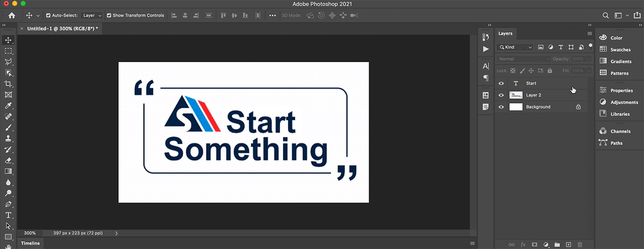Open the Move tool preset arrow

coord(38,16)
